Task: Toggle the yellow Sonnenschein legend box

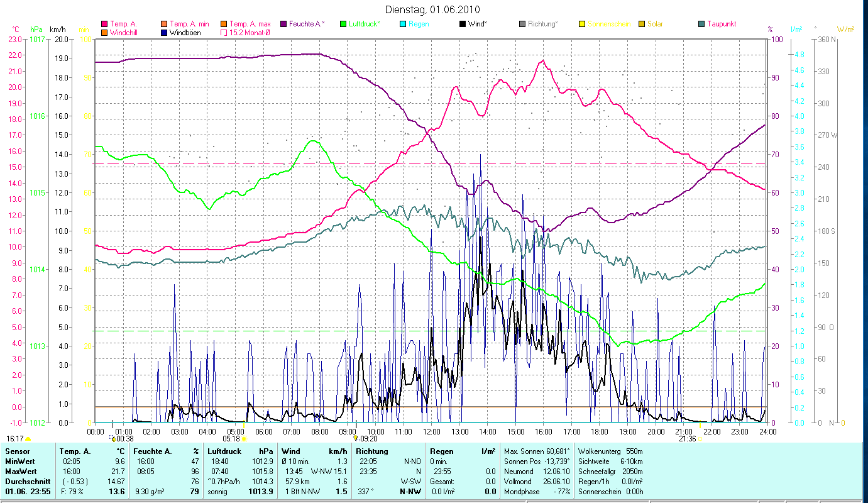Action: 582,24
